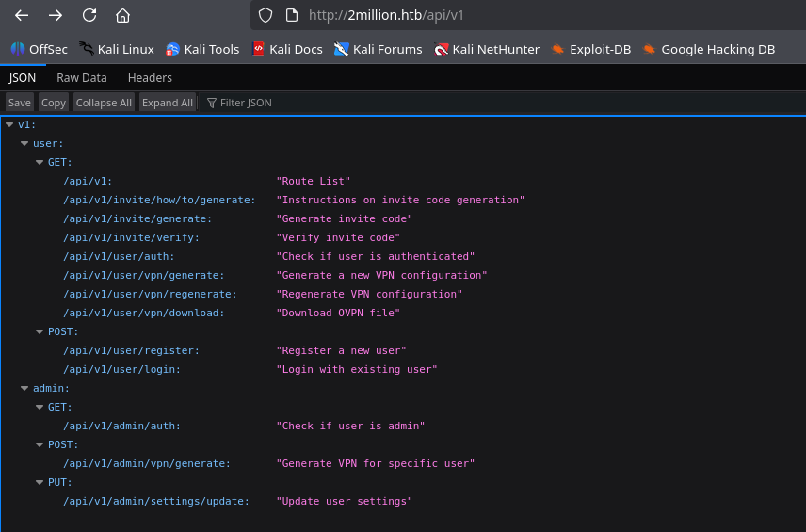Select the /api/v1/invite/generate key
This screenshot has height=532, width=806.
pyautogui.click(x=137, y=218)
